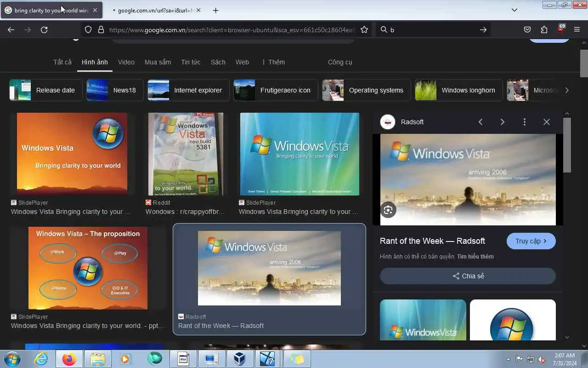This screenshot has height=368, width=588.
Task: Show next image in preview panel
Action: 503,122
